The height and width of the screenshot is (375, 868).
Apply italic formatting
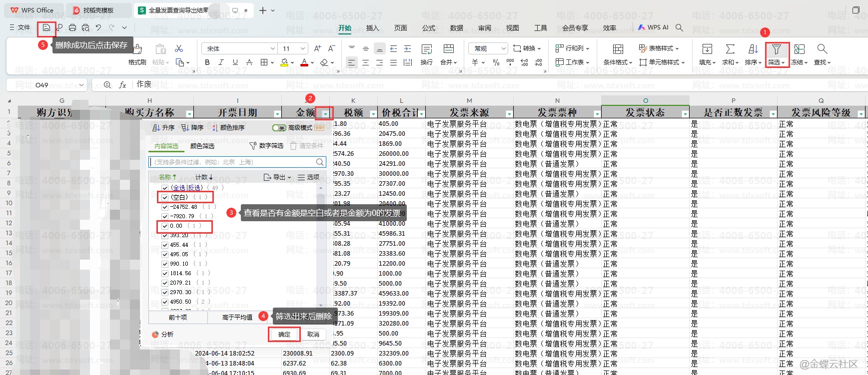(221, 62)
